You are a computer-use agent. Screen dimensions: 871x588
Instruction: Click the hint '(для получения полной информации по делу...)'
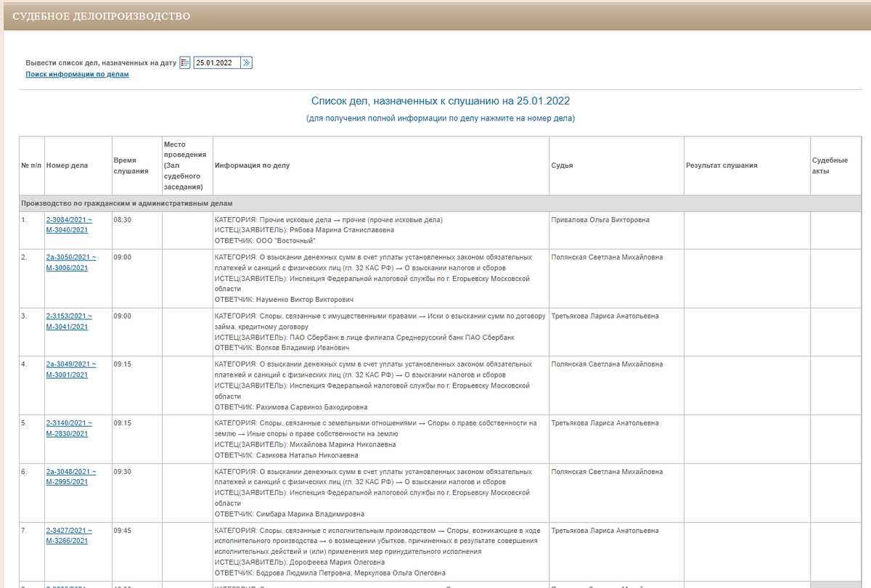point(441,118)
